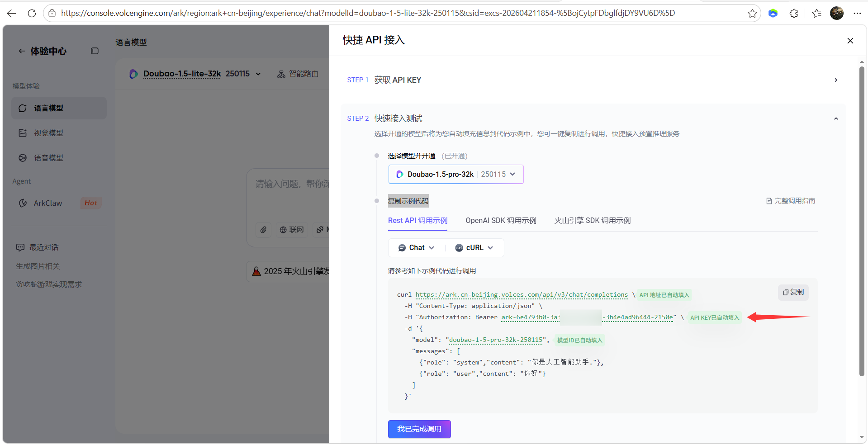Expand STEP 1 获取 API KEY
The height and width of the screenshot is (445, 868).
coord(593,80)
